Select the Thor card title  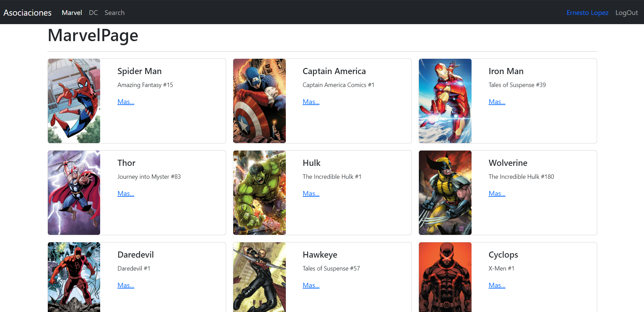coord(126,163)
